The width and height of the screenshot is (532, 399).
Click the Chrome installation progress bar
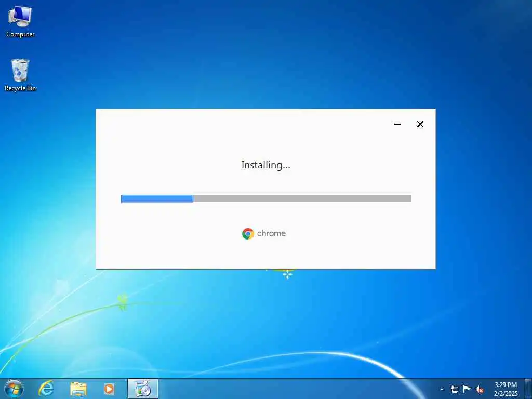pyautogui.click(x=266, y=198)
